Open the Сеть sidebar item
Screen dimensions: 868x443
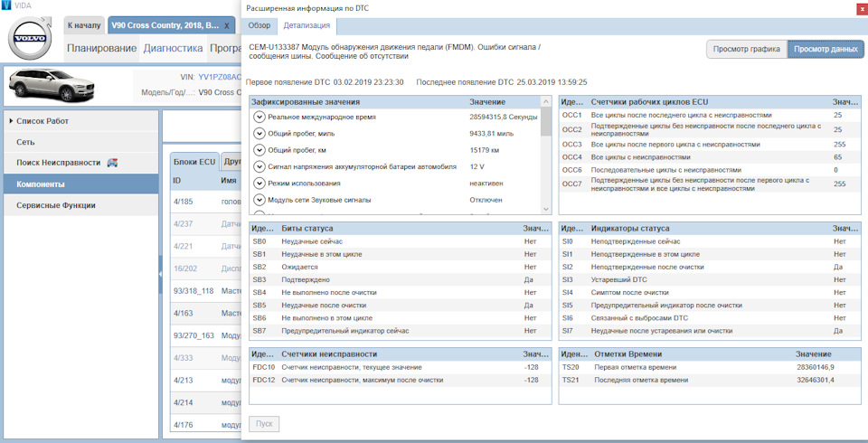(80, 142)
